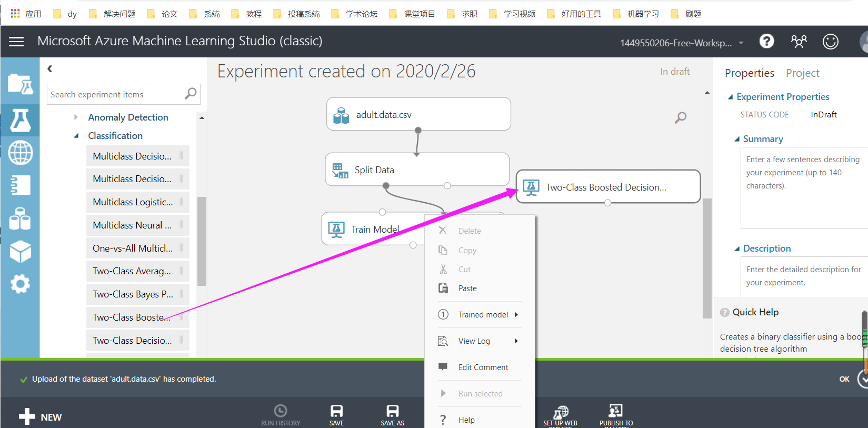Open the community people icon in header
Viewport: 868px width, 428px height.
pos(799,41)
